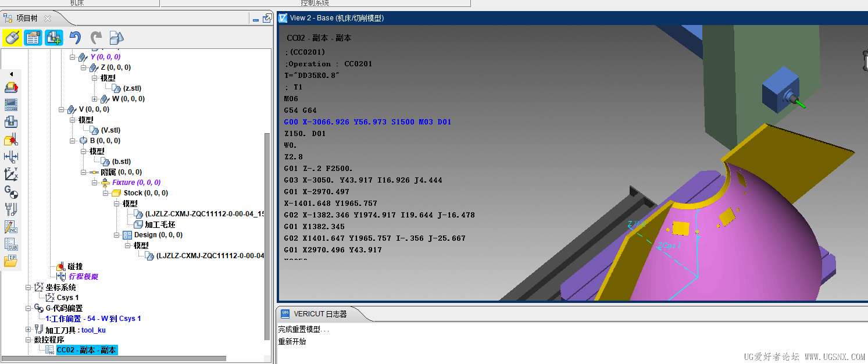The image size is (868, 364).
Task: Select the 行程极限 tree item
Action: [x=83, y=277]
